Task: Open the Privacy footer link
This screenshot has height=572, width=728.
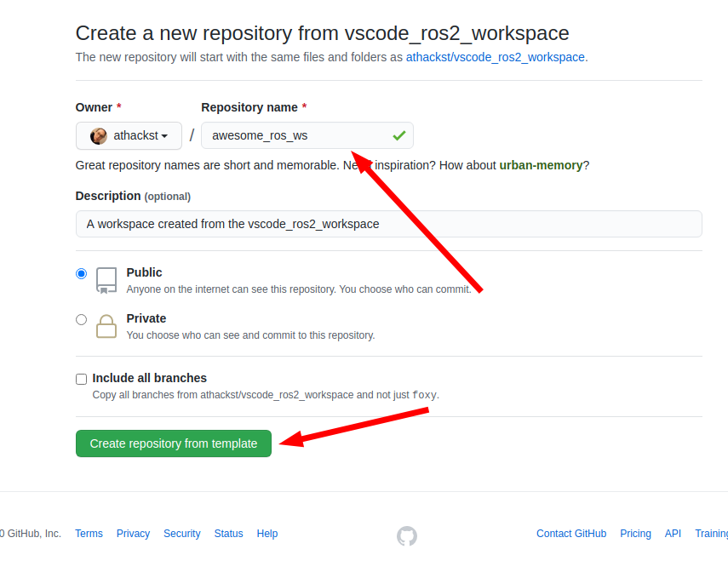Action: click(133, 534)
